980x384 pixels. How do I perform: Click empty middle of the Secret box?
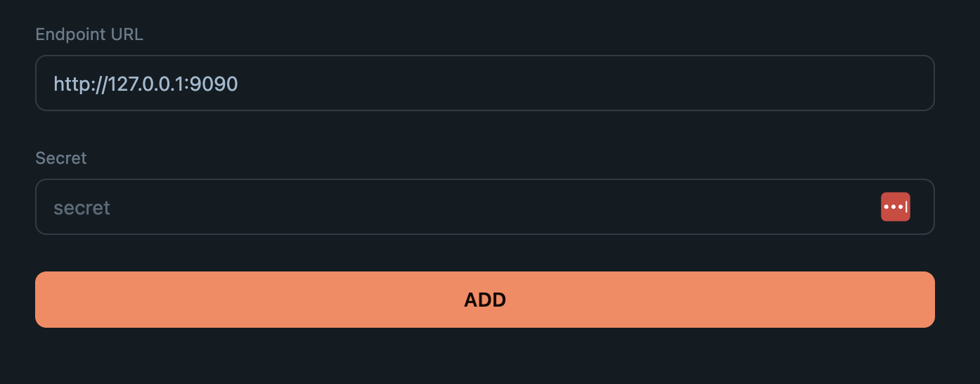point(492,207)
